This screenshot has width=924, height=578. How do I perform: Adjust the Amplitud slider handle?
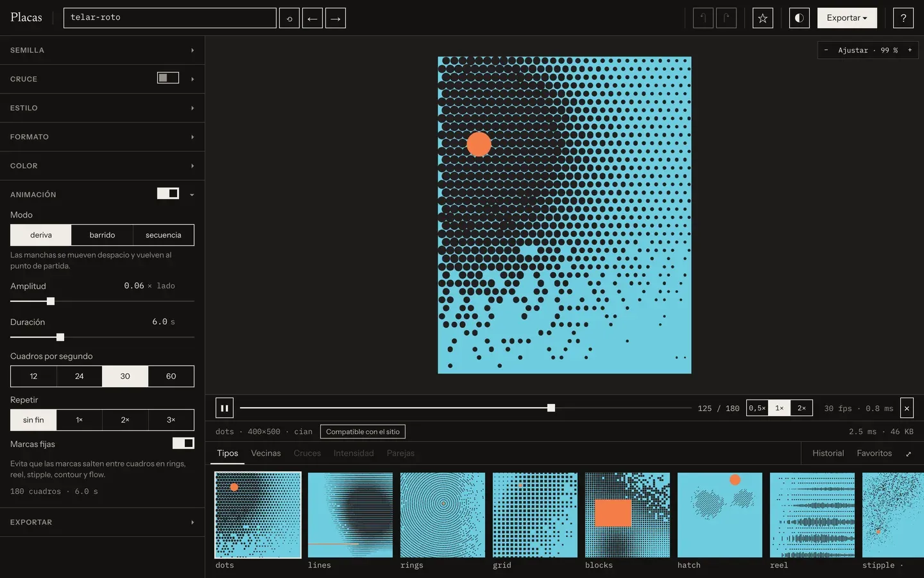(51, 301)
